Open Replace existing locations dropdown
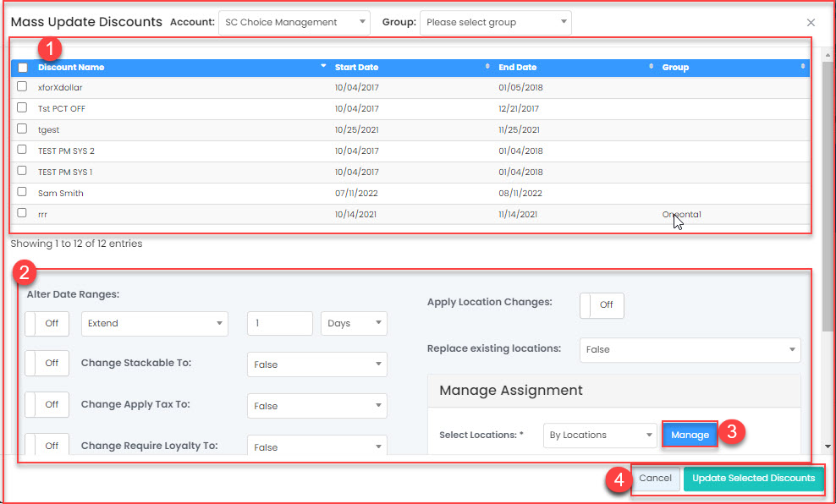Screen dimensions: 836x504 click(690, 349)
